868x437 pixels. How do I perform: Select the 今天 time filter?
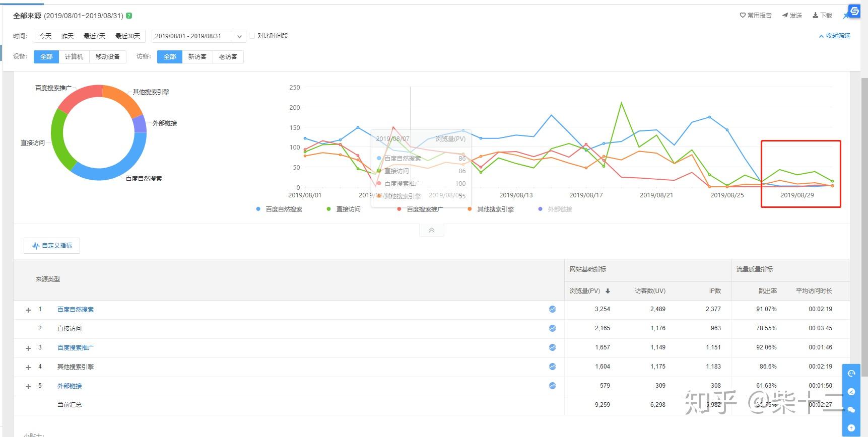pos(45,36)
